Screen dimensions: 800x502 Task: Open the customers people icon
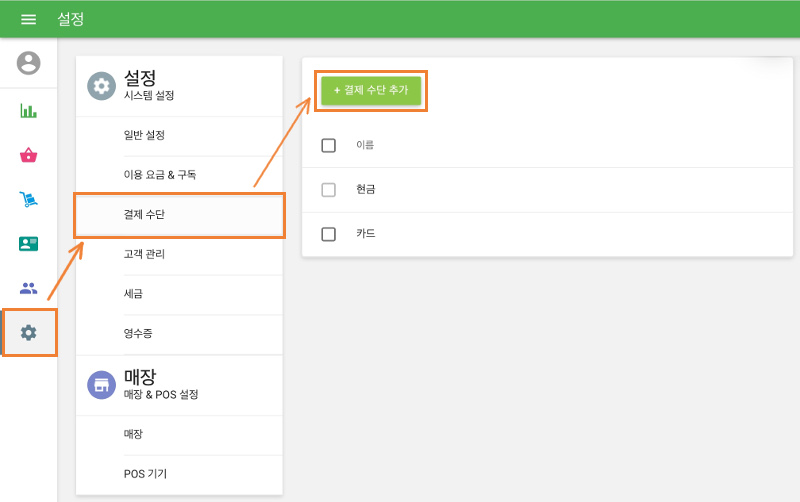[29, 288]
